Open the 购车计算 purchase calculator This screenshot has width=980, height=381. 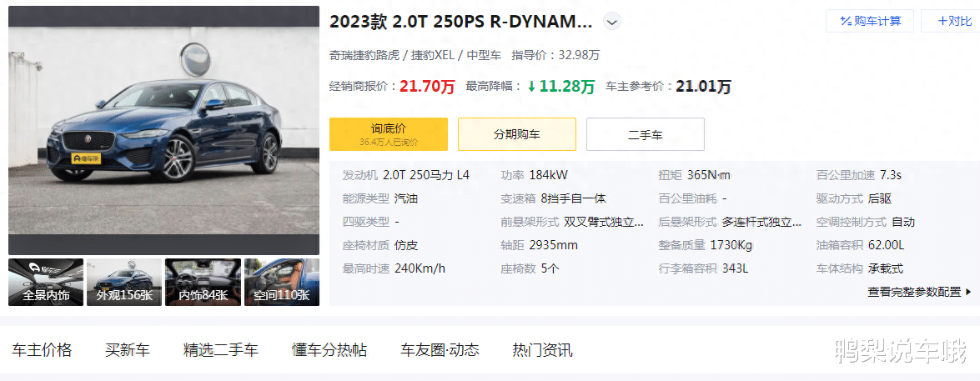click(870, 21)
